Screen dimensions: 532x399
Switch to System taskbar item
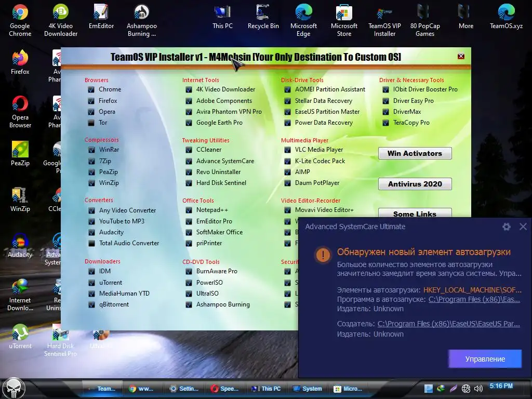[308, 389]
